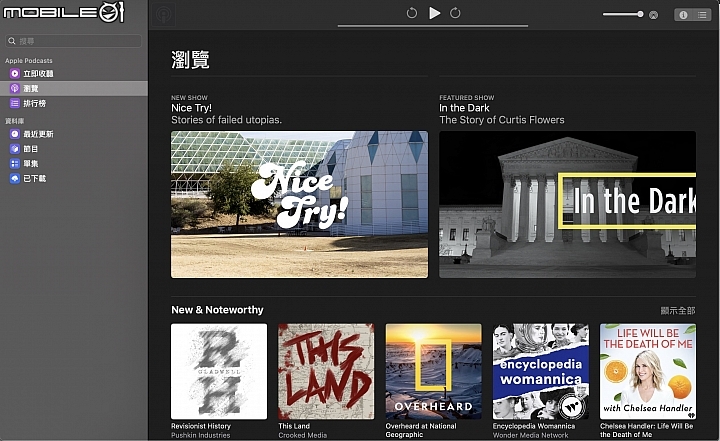The image size is (720, 441).
Task: Click the Nice Try! show title link
Action: click(191, 108)
